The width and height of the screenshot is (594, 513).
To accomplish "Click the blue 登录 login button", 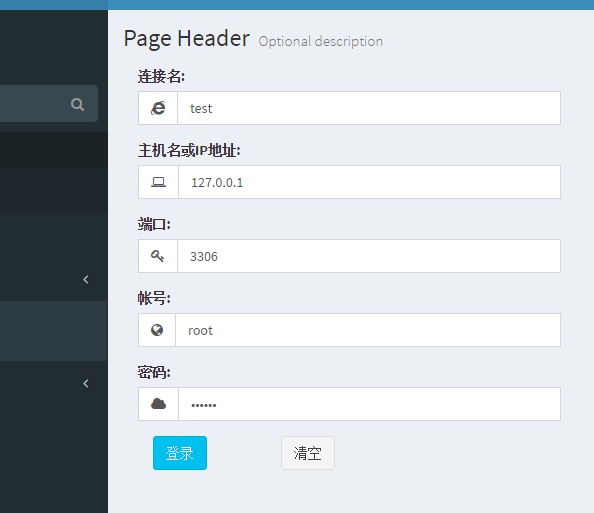I will [x=180, y=453].
